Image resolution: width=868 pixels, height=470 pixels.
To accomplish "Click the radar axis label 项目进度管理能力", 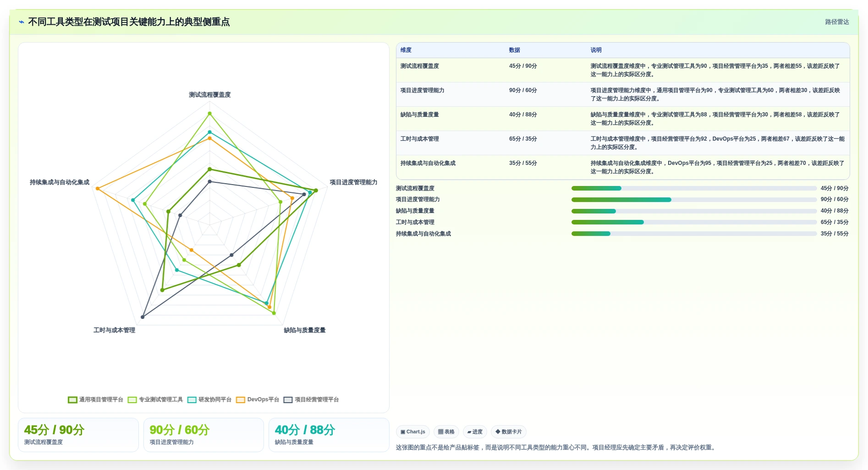I will (353, 182).
